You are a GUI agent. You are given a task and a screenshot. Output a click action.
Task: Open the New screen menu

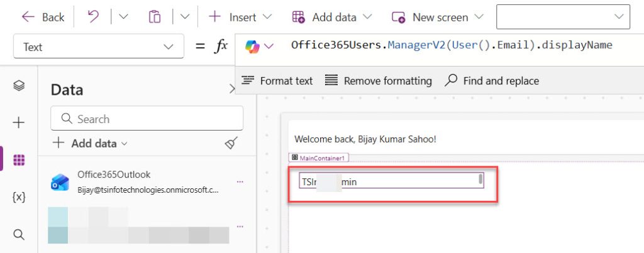(438, 17)
